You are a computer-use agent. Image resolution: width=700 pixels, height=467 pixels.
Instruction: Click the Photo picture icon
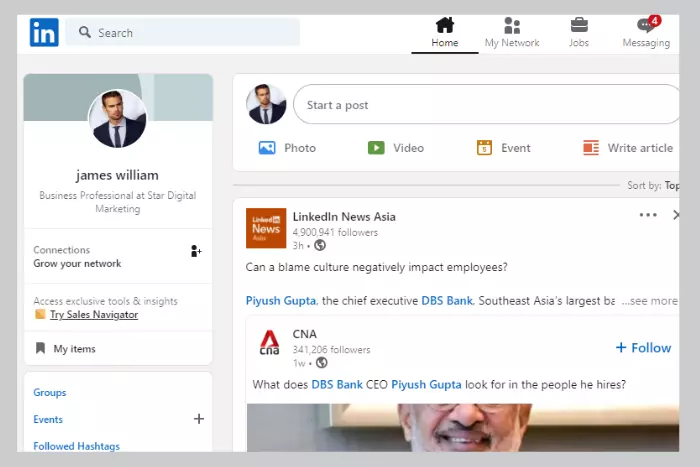click(x=267, y=147)
